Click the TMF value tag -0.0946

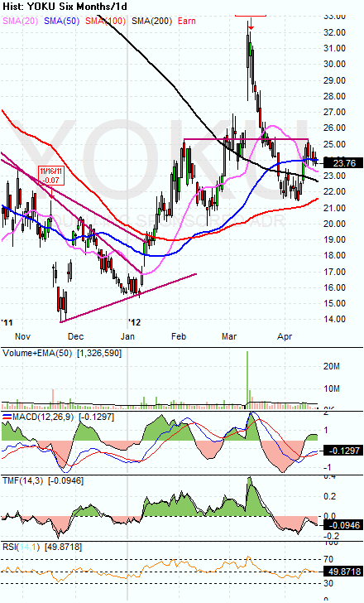(x=344, y=525)
